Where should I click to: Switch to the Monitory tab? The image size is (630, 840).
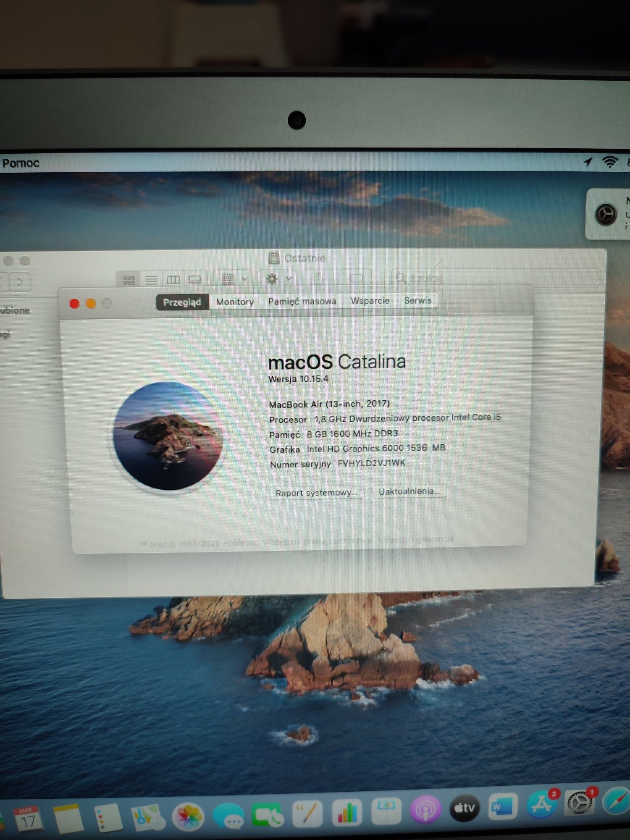click(x=235, y=302)
